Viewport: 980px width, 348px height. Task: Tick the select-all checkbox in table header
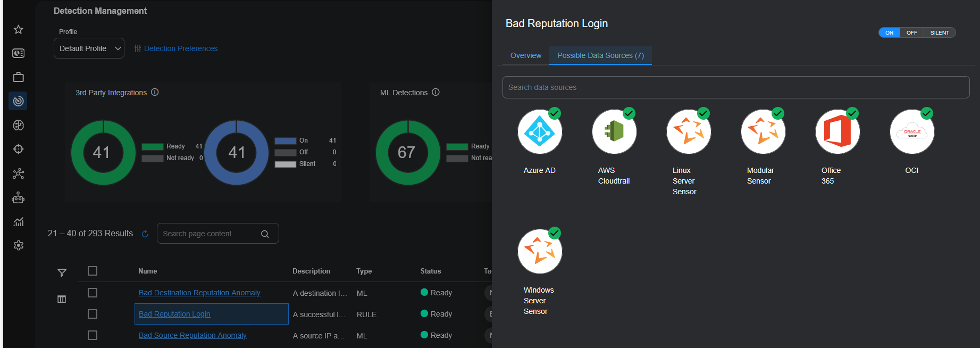(93, 271)
